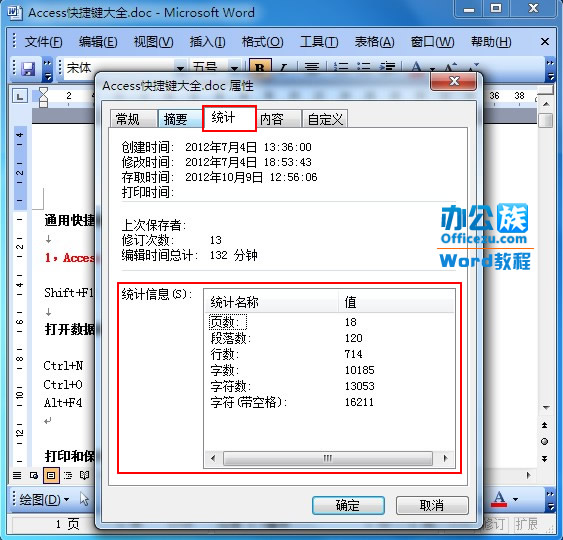Click the tab stop selector L icon

pyautogui.click(x=20, y=96)
